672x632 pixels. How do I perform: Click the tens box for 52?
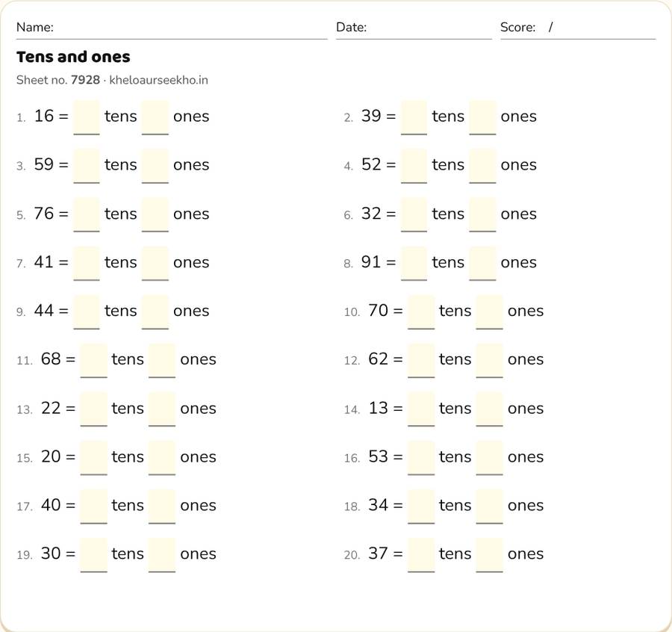[414, 166]
